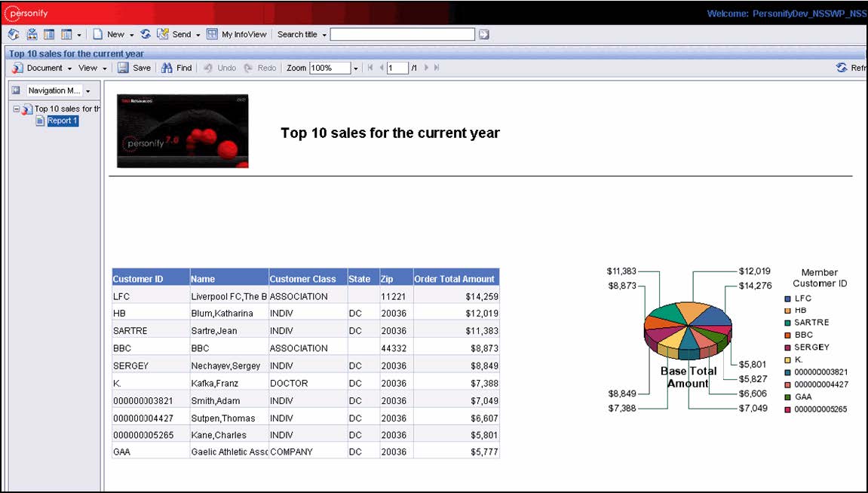Click the Order Total Amount column header
The width and height of the screenshot is (868, 493).
point(455,279)
